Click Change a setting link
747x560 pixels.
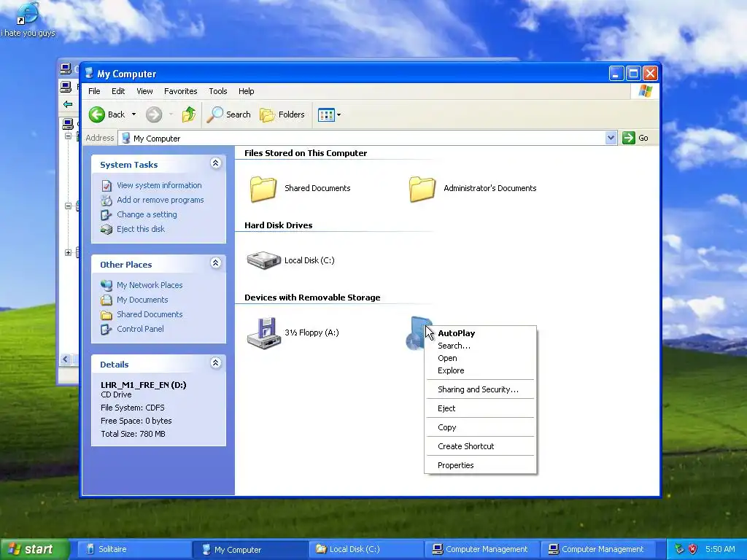[147, 215]
